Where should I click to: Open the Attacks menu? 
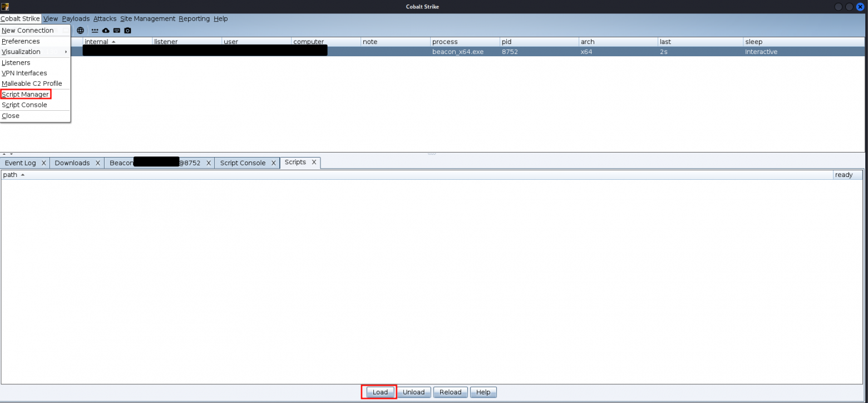click(105, 18)
